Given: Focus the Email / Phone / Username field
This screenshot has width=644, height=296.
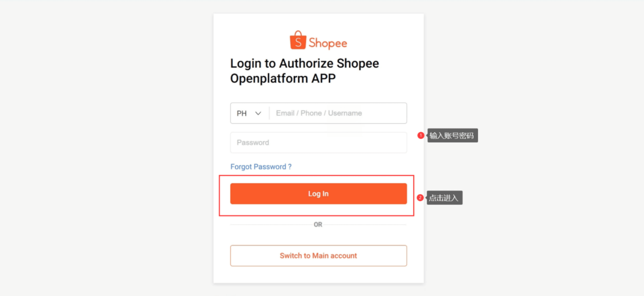Looking at the screenshot, I should pyautogui.click(x=338, y=113).
